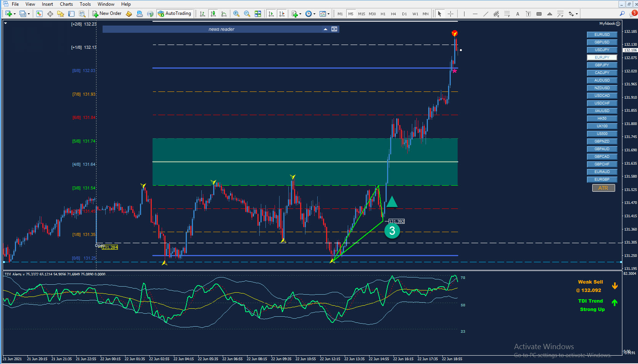
Task: Click the Zoom In magnifier icon
Action: point(236,14)
